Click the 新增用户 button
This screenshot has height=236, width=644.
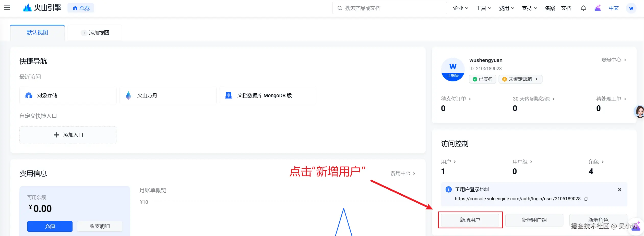click(470, 220)
